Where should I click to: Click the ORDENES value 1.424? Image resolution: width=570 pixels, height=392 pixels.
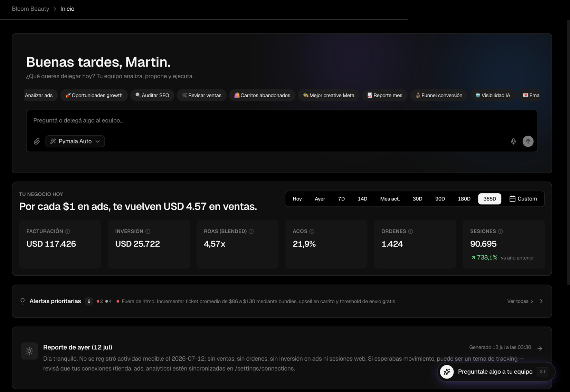392,244
